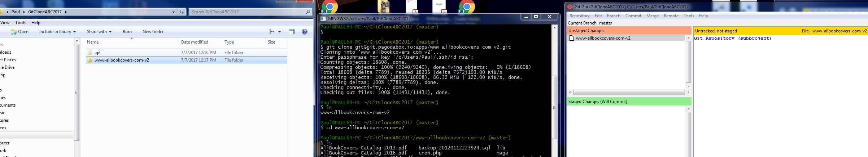The width and height of the screenshot is (868, 157).
Task: Click the Untracked, not staged status bar
Action: 780,31
